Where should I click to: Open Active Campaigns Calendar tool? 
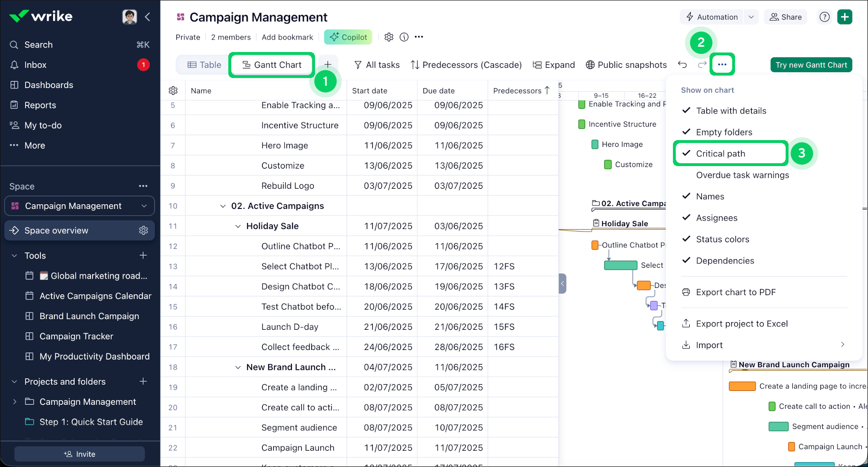pyautogui.click(x=95, y=296)
